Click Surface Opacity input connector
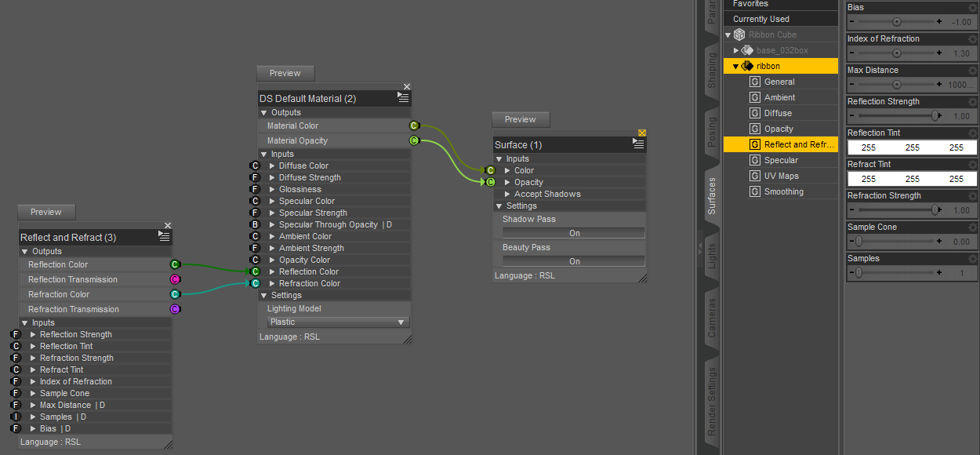Image resolution: width=980 pixels, height=455 pixels. tap(491, 182)
